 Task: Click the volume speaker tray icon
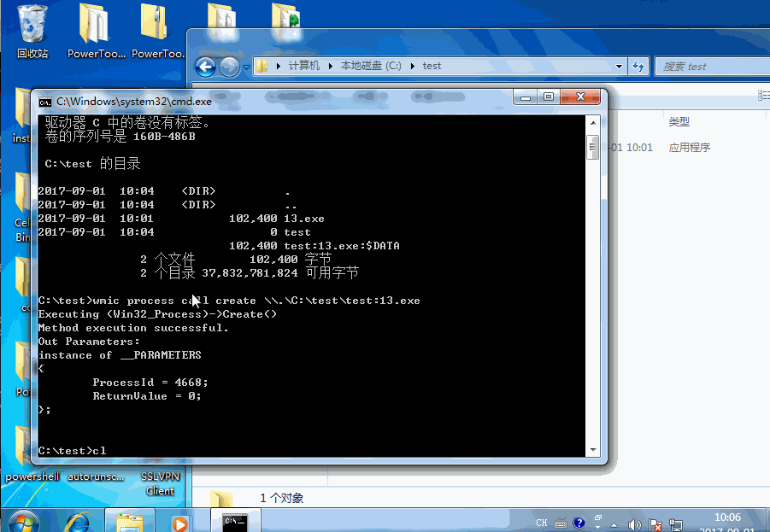tap(634, 523)
